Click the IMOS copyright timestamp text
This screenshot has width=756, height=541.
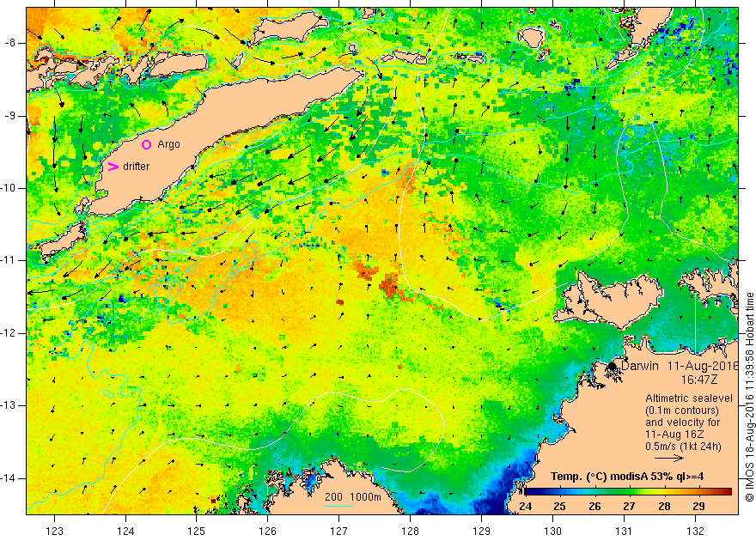pos(749,397)
